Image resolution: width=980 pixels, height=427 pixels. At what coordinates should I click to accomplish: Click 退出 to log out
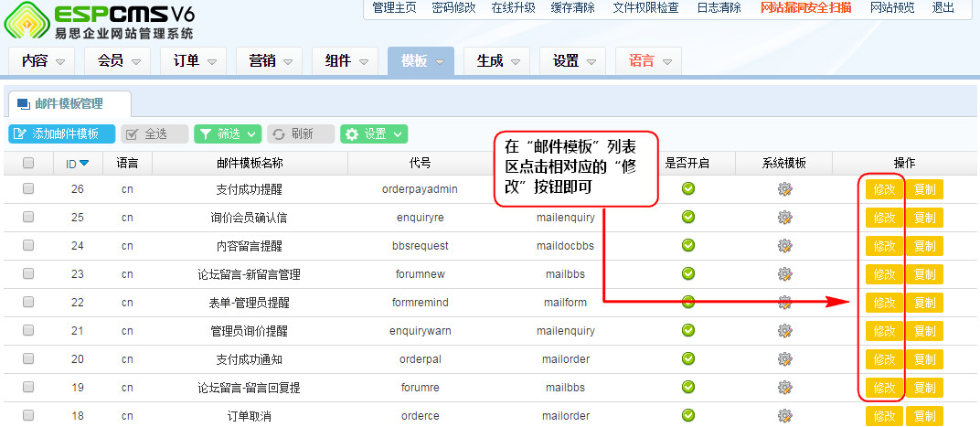[943, 8]
